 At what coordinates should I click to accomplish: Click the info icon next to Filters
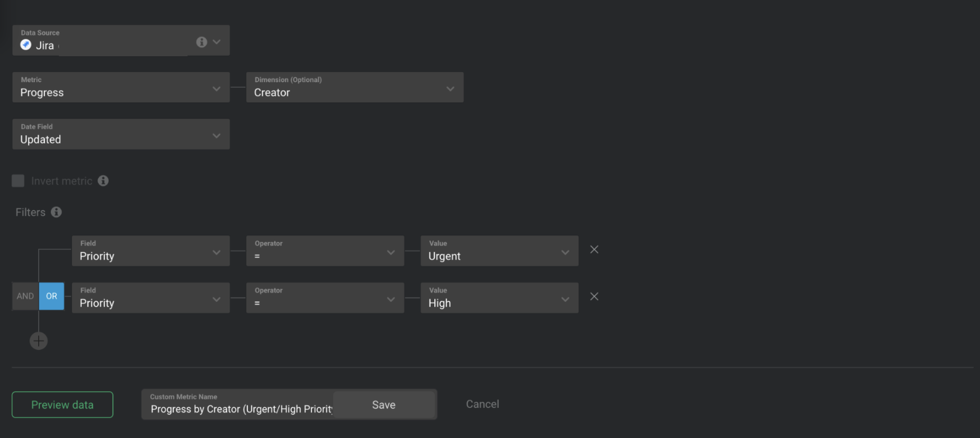coord(56,212)
